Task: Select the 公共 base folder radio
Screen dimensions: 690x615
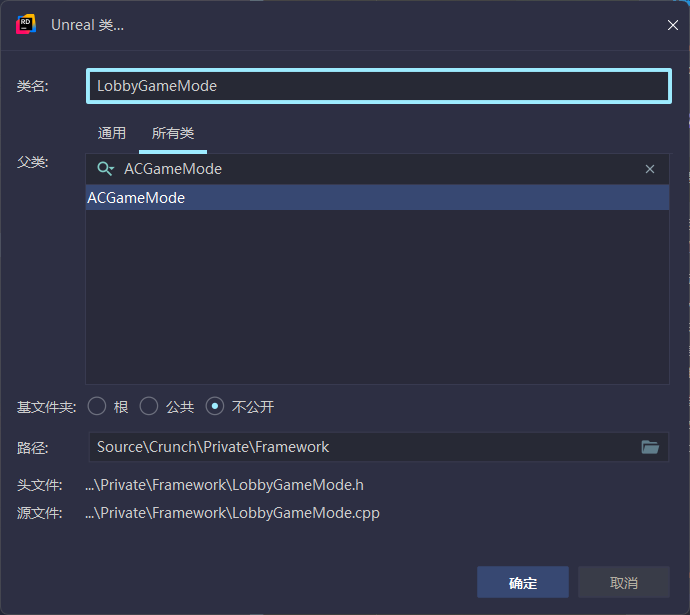Action: 149,406
